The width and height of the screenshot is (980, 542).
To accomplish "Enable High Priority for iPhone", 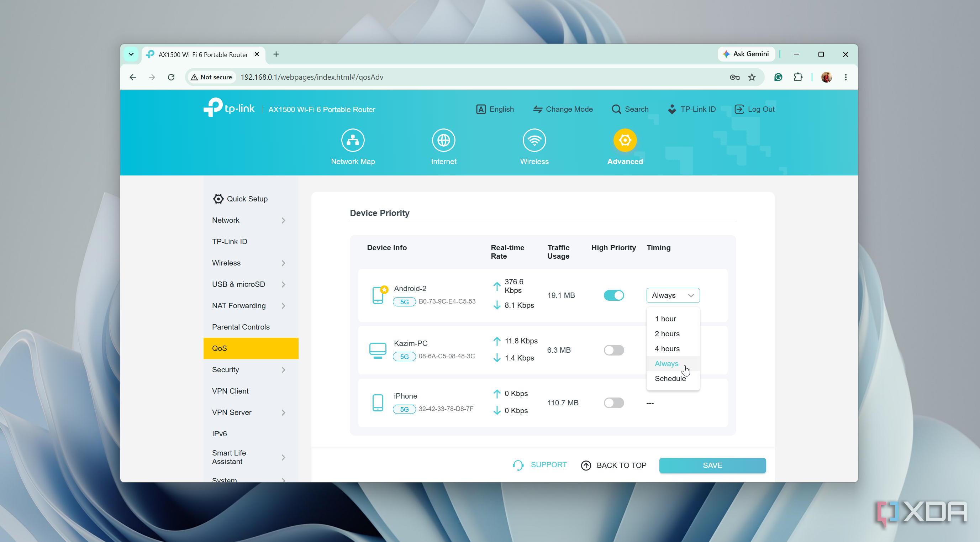I will [613, 403].
